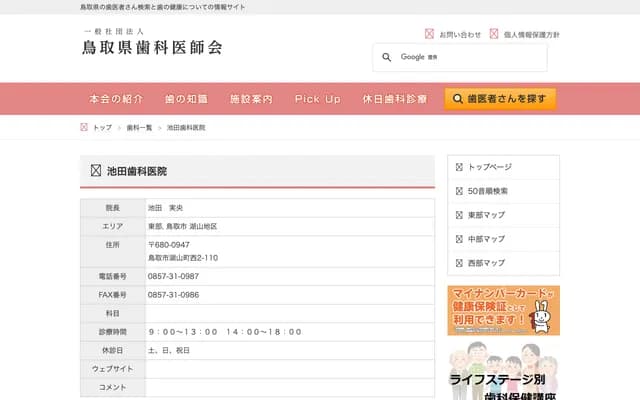640x400 pixels.
Task: Click the 歯科一覧 breadcrumb link
Action: (140, 128)
